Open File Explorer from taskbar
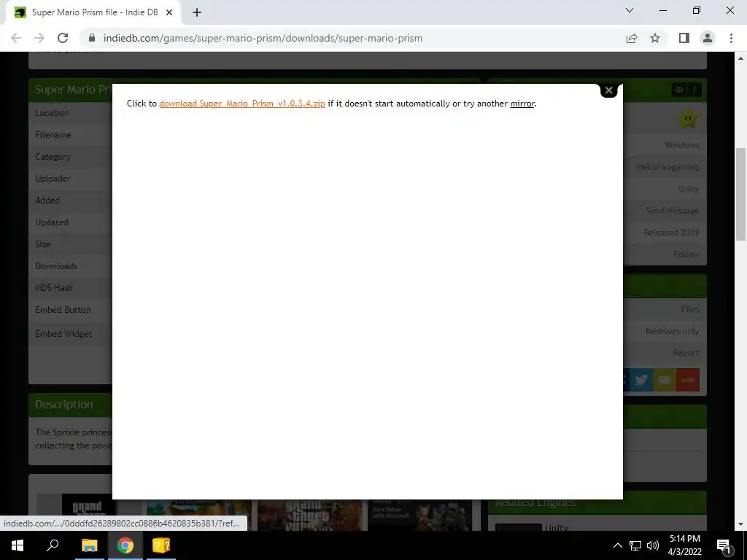747x560 pixels. (89, 545)
